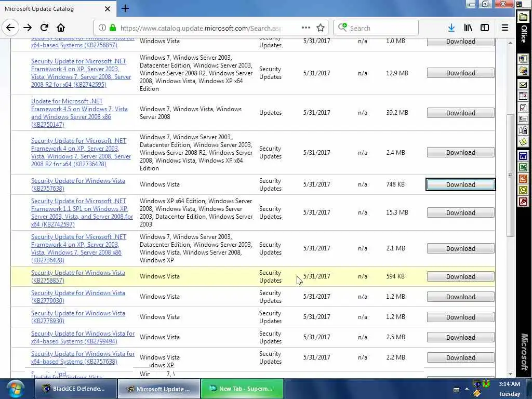Create New Task clipboard icon
The width and height of the screenshot is (532, 399).
pos(523,108)
